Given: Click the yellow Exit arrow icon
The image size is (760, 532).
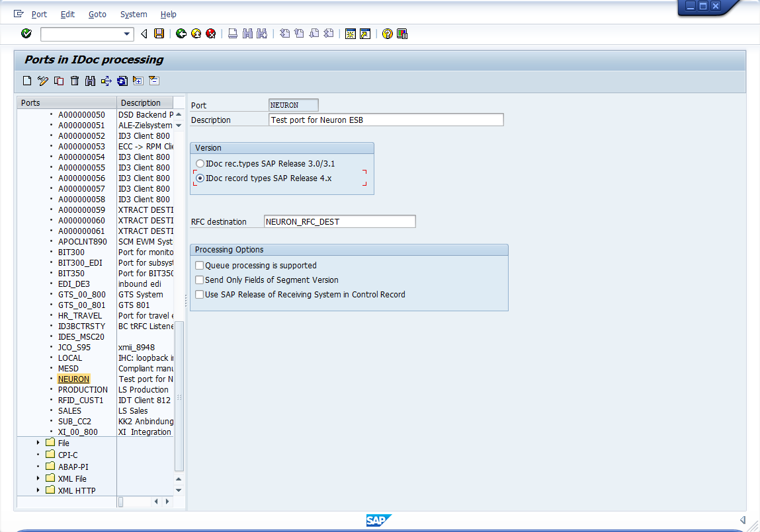Looking at the screenshot, I should coord(196,34).
